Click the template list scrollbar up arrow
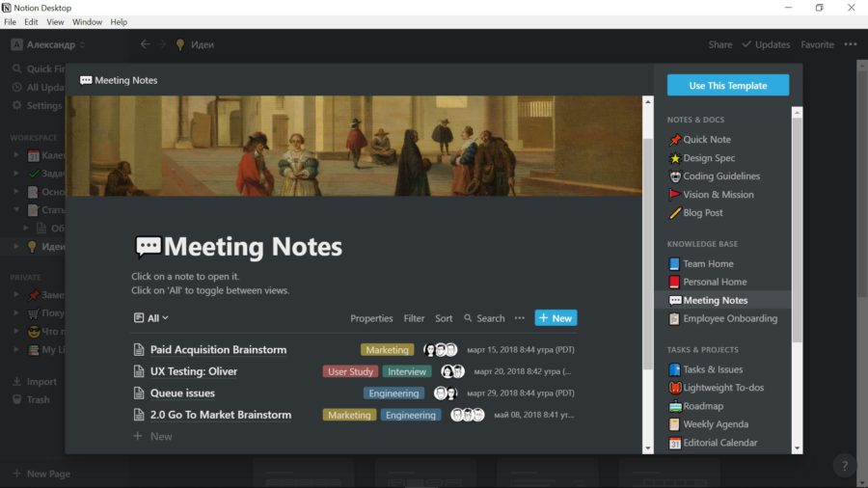This screenshot has width=868, height=488. tap(797, 112)
